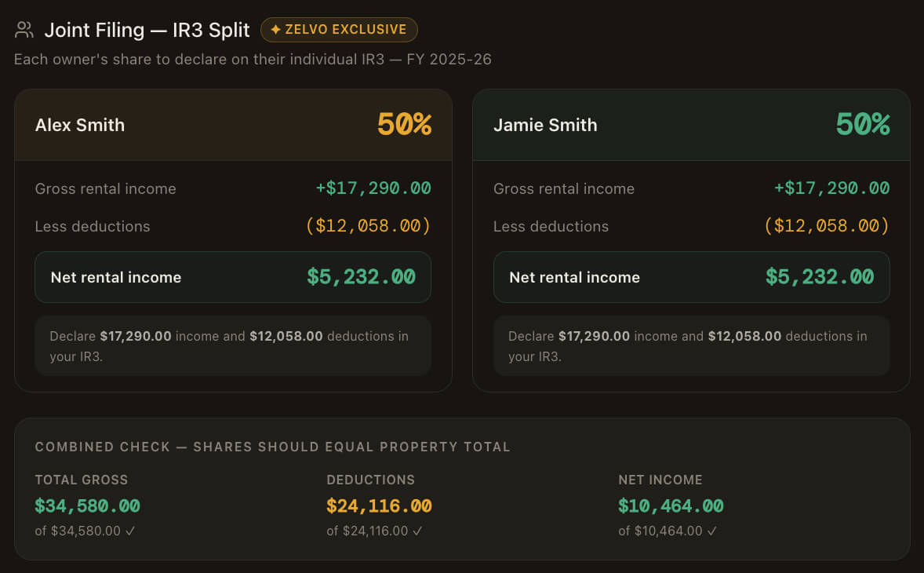Select the Jamie Smith card header
Image resolution: width=924 pixels, height=573 pixels.
point(691,124)
